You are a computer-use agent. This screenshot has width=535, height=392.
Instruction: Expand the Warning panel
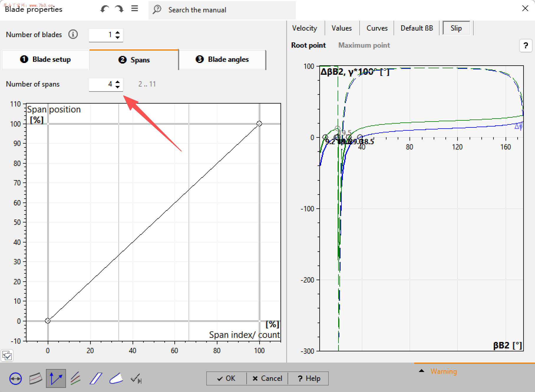click(422, 371)
